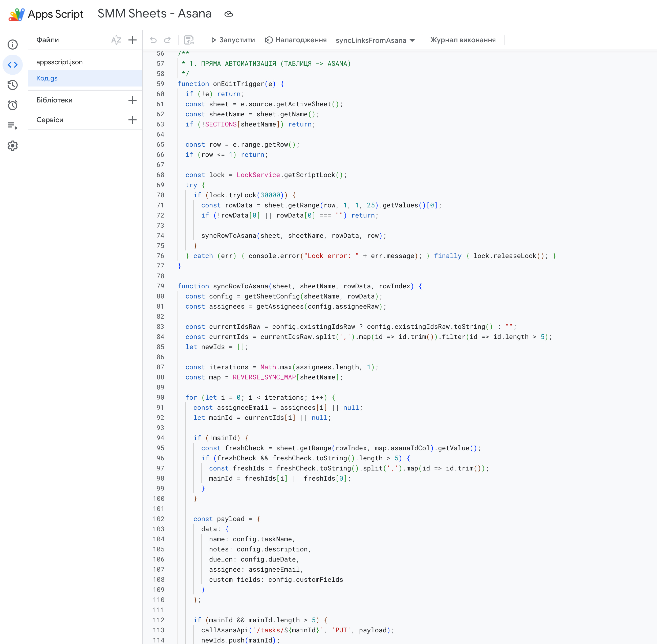Open Журнал виконання log

pos(463,40)
